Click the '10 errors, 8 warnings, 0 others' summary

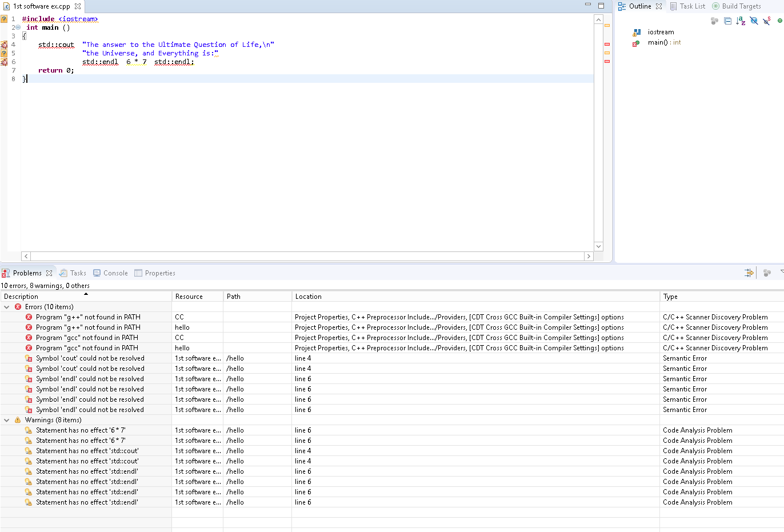[45, 286]
